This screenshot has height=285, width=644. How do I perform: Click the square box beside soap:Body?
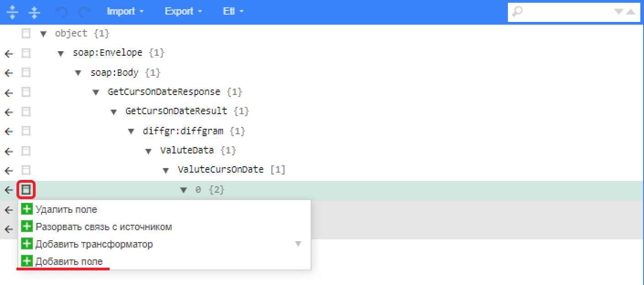[x=26, y=73]
